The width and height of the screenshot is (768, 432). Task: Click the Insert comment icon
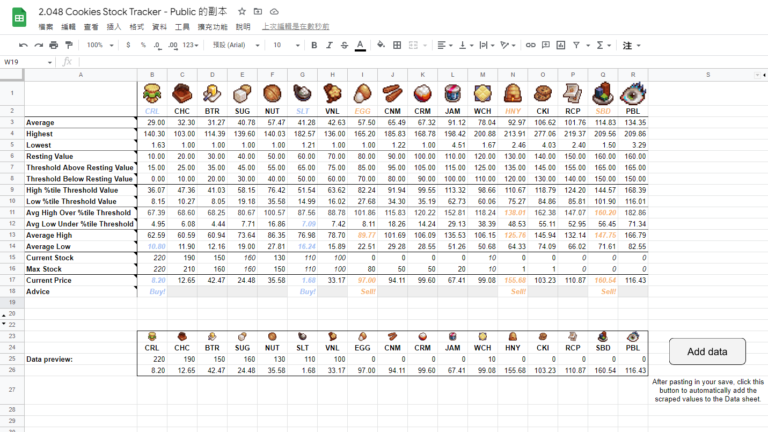(x=546, y=45)
